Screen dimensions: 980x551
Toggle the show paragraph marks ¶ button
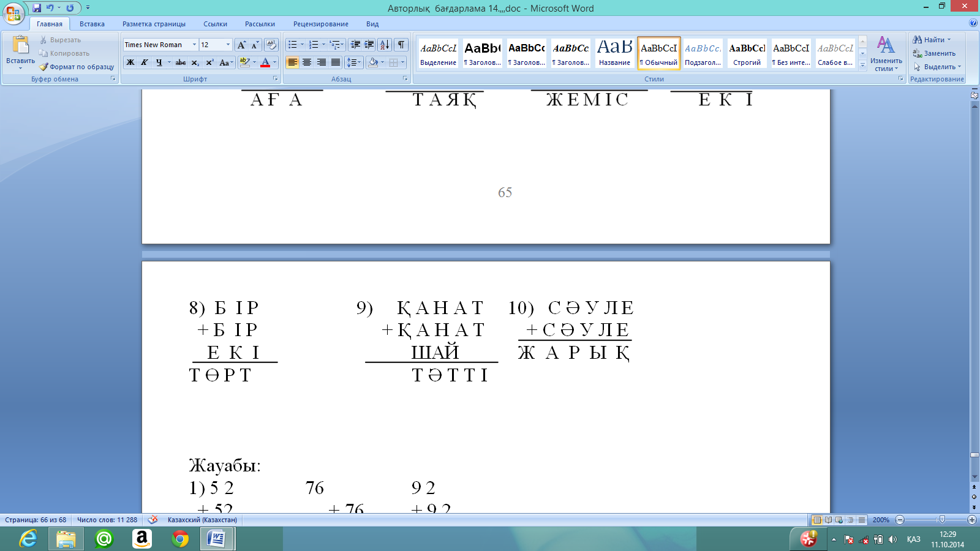[401, 45]
